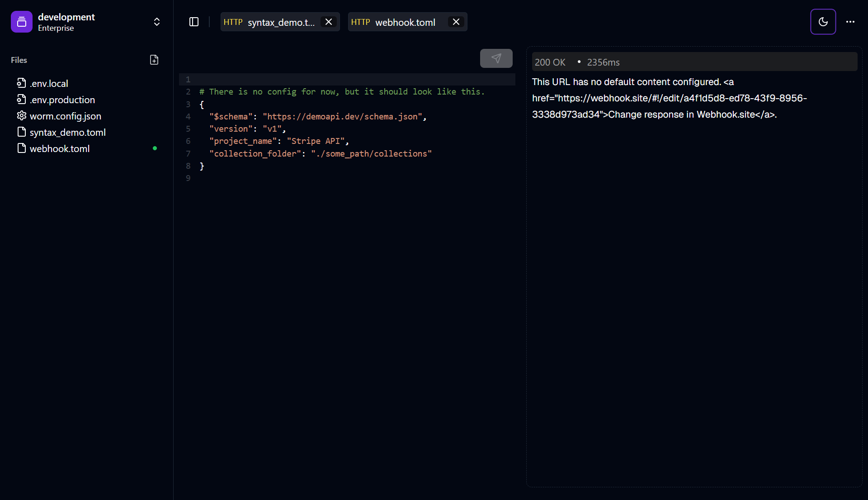Screen dimensions: 868x500
Task: Click the gear icon next to worm.config.json
Action: 21,116
